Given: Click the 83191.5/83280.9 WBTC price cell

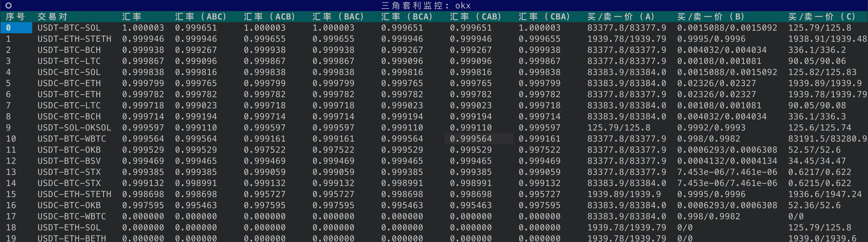Looking at the screenshot, I should pos(827,139).
